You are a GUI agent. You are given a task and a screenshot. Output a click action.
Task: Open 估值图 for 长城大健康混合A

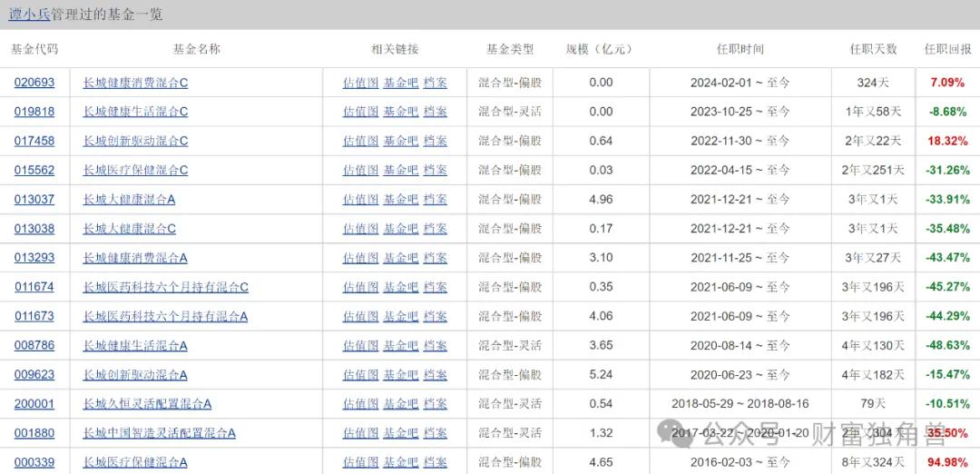click(360, 200)
